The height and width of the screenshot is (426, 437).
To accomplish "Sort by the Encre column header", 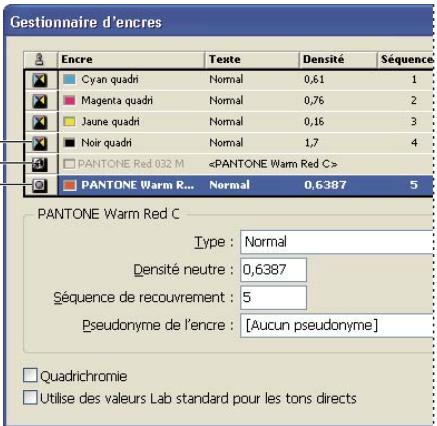I will 131,60.
